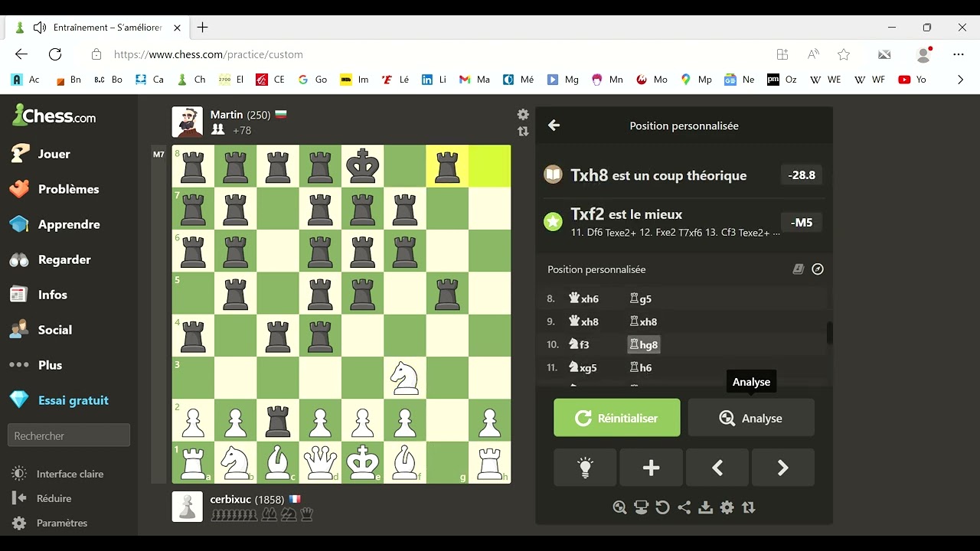Mute the tab via its speaker icon
This screenshot has width=980, height=551.
(40, 28)
